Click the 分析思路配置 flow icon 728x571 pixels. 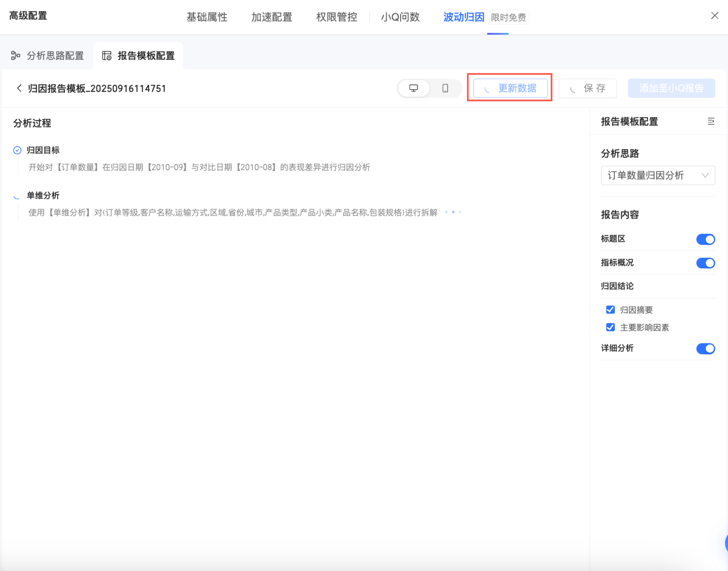15,56
